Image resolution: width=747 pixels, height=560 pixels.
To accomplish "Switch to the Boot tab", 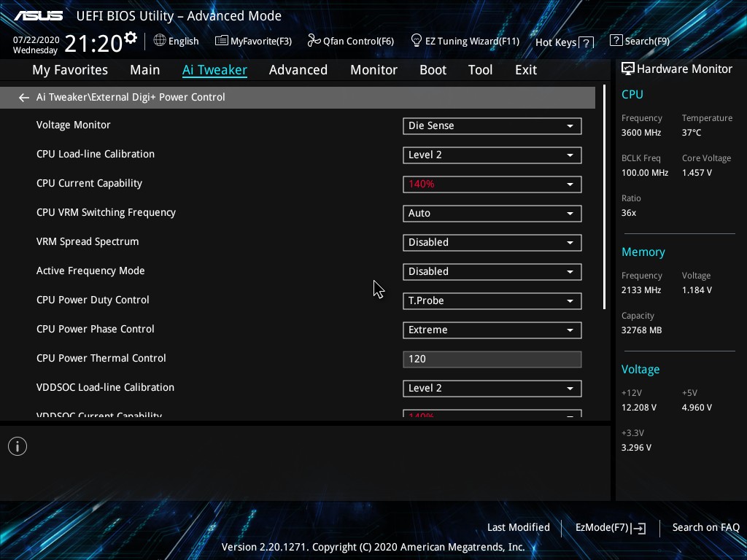I will click(433, 70).
